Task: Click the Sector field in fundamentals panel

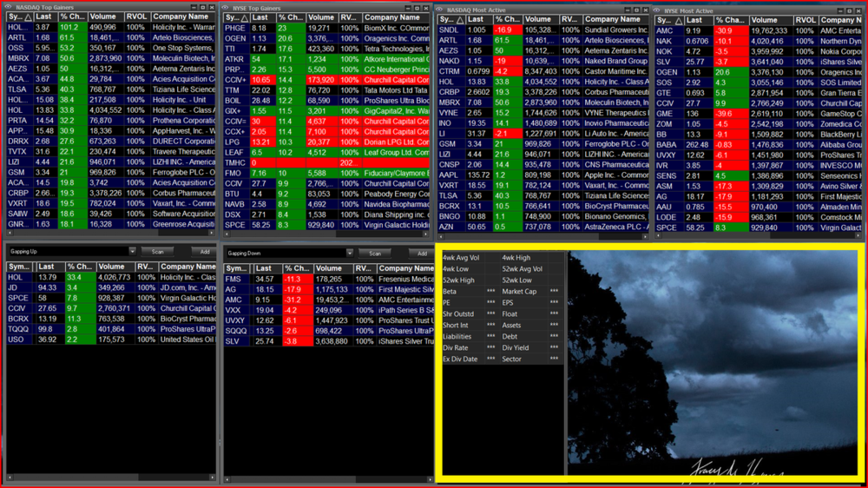Action: pos(530,359)
